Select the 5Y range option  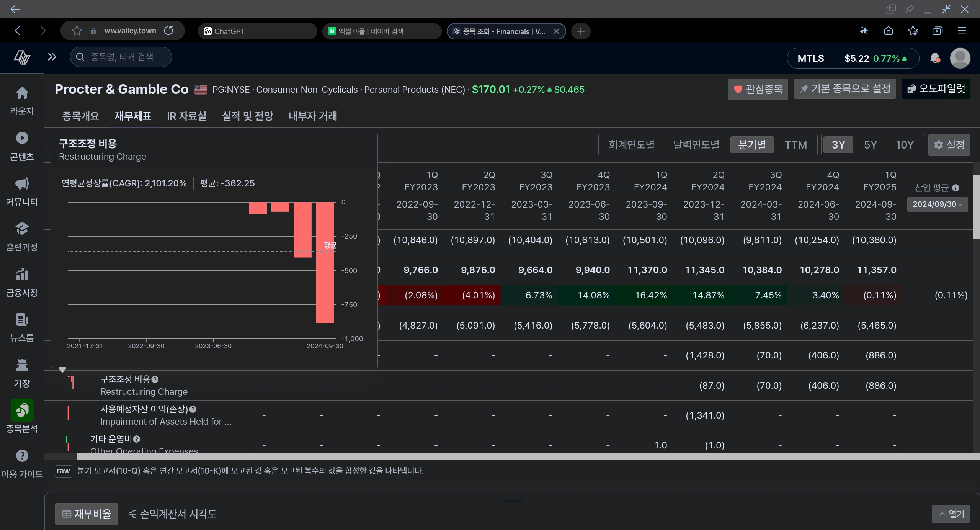[871, 145]
